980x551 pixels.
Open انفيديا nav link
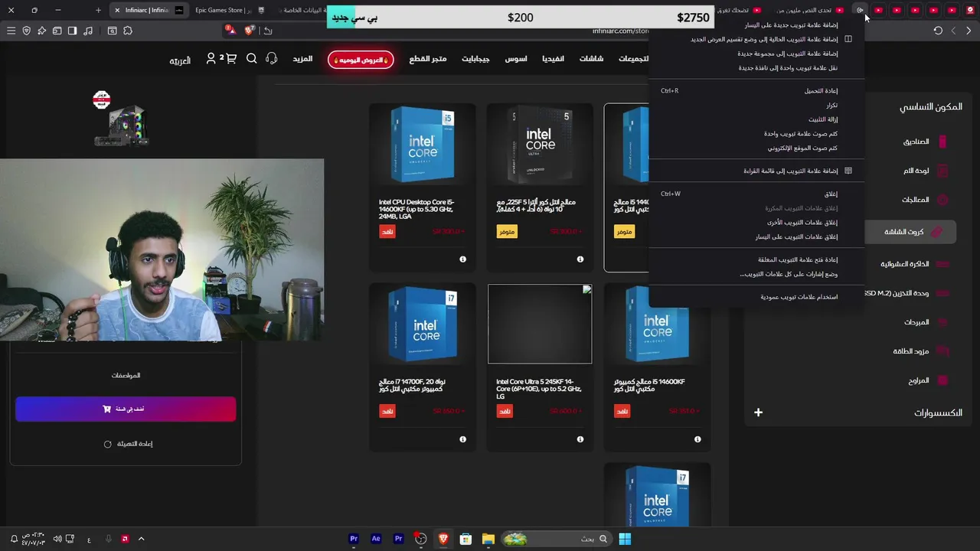pos(553,59)
